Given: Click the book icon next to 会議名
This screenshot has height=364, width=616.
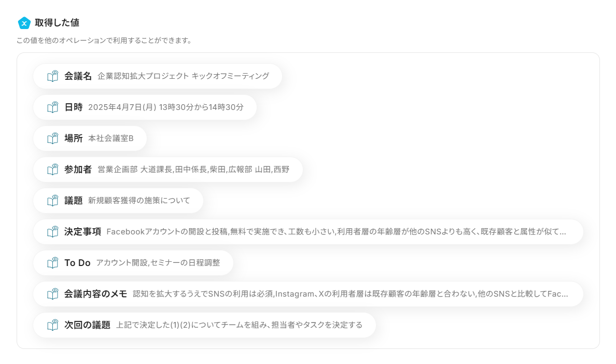Looking at the screenshot, I should [52, 76].
